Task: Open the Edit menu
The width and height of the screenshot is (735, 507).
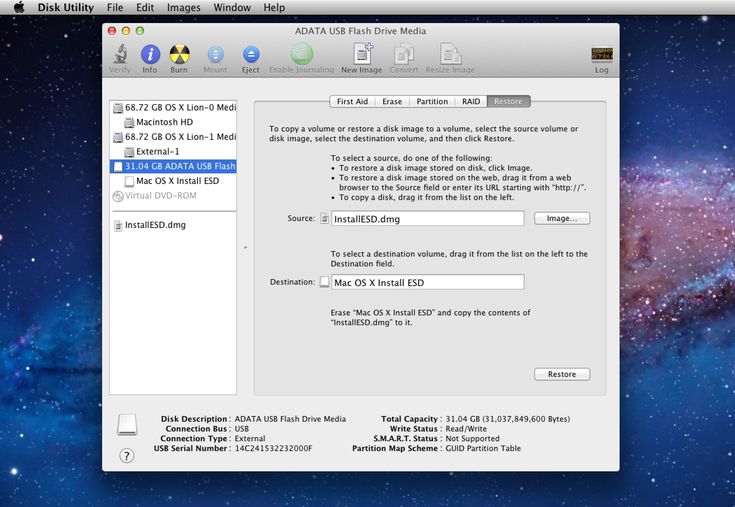Action: click(145, 7)
